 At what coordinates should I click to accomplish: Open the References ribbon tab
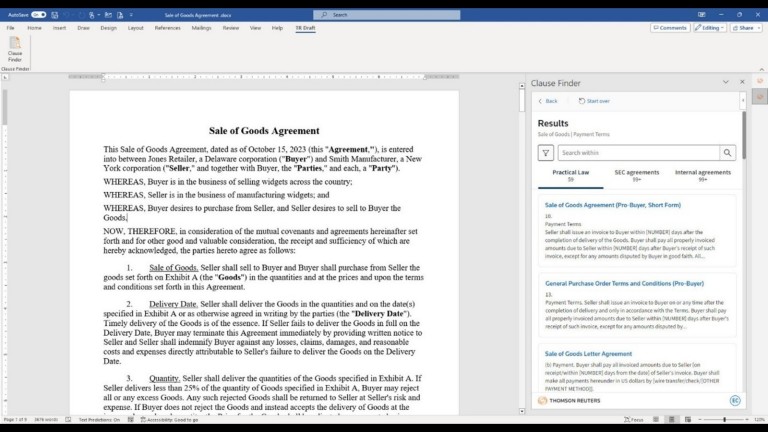coord(167,28)
